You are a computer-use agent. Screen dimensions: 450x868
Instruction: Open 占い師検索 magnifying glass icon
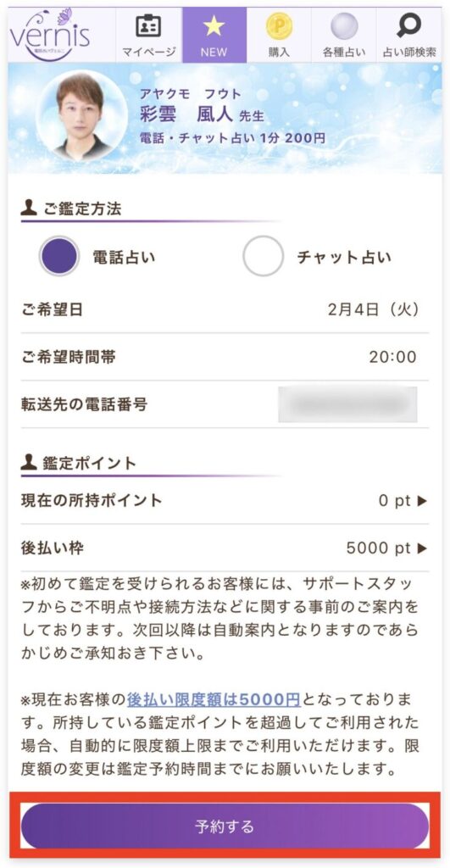click(409, 25)
